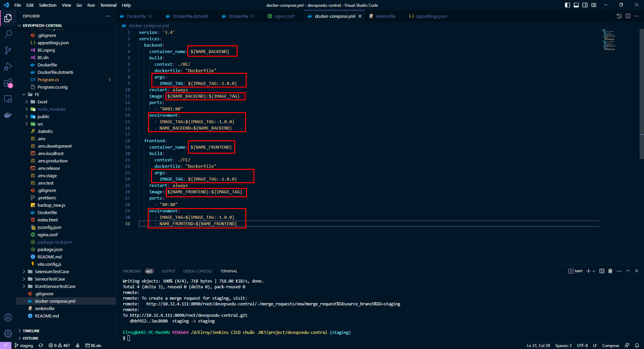Viewport: 644px width, 349px height.
Task: Open the Explorer more actions ellipsis
Action: click(x=108, y=16)
